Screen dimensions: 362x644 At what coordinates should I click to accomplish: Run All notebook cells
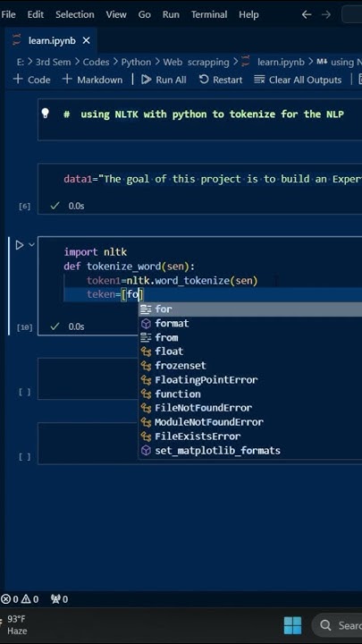(x=164, y=80)
